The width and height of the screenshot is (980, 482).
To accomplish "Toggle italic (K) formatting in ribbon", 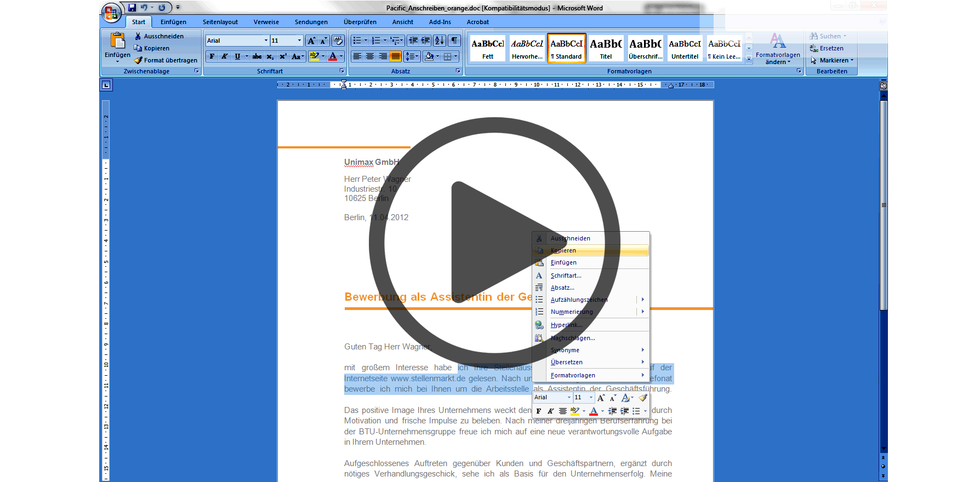I will pyautogui.click(x=225, y=56).
